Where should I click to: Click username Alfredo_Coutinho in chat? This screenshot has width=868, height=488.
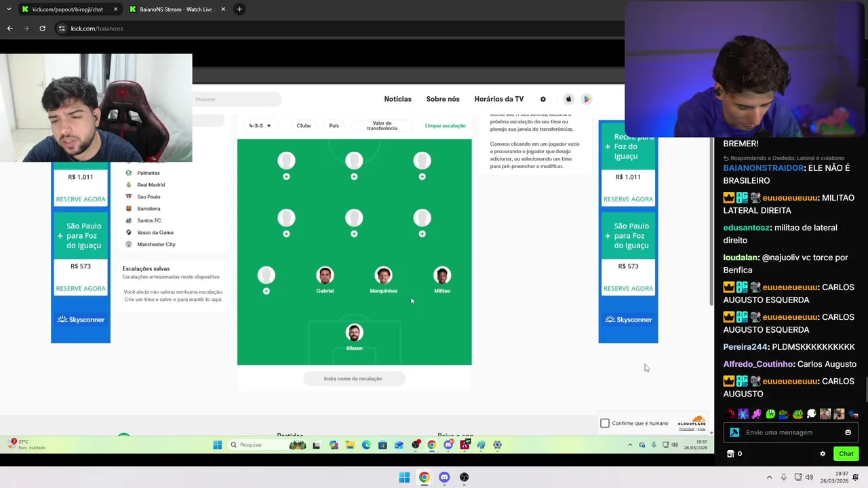(757, 364)
